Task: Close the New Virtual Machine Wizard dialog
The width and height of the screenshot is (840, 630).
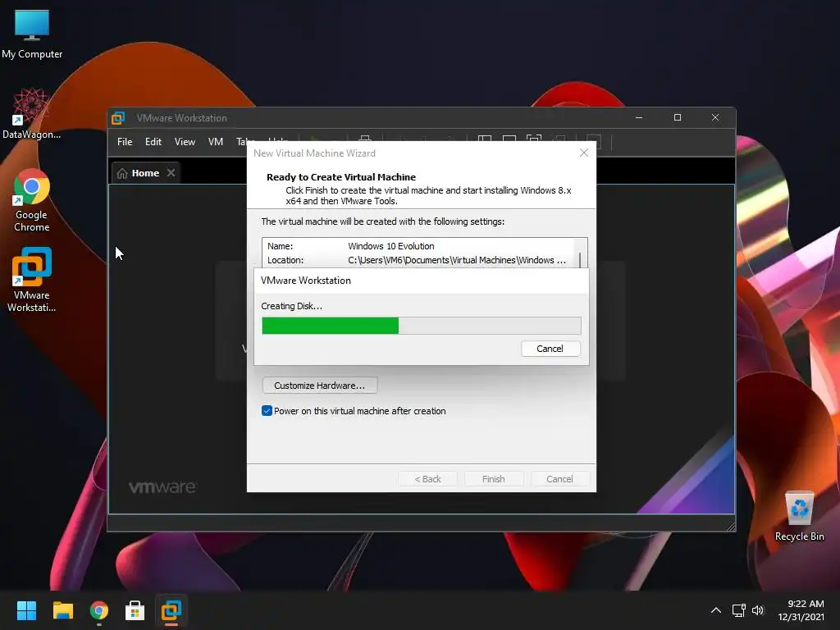Action: tap(584, 153)
